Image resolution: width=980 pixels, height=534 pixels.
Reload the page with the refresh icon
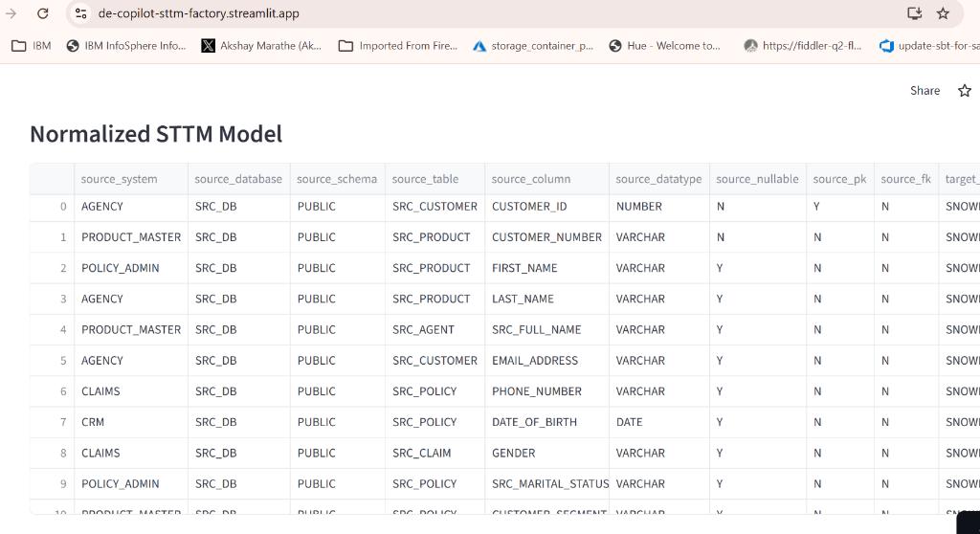pyautogui.click(x=42, y=13)
